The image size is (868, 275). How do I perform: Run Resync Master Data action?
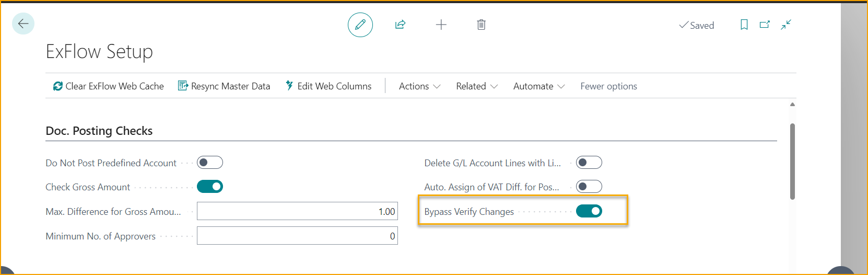[224, 86]
